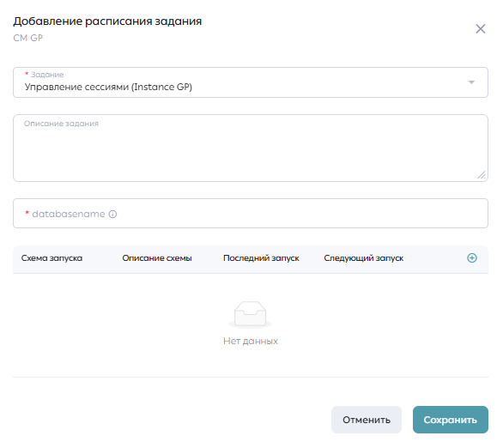Click the text area resize handle
503x448 pixels.
click(x=482, y=175)
